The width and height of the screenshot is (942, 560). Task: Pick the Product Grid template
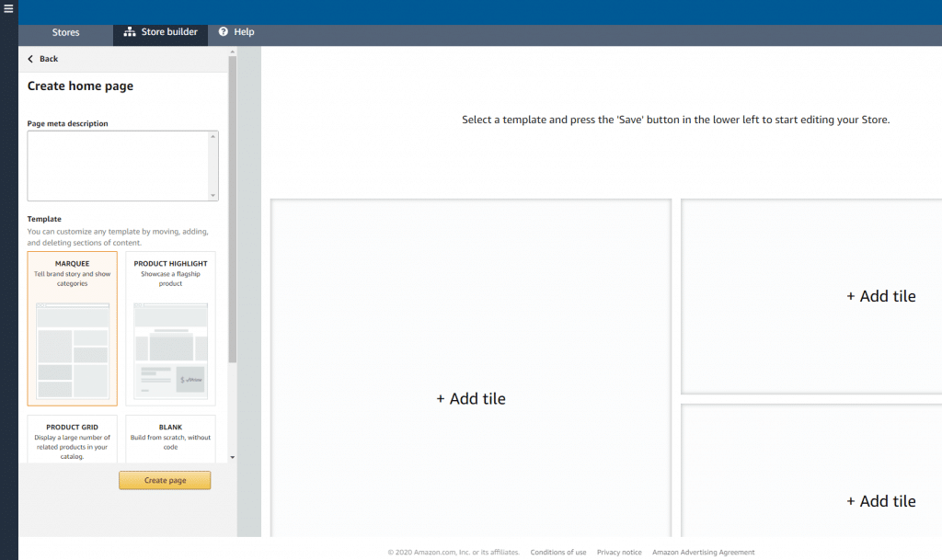tap(73, 440)
